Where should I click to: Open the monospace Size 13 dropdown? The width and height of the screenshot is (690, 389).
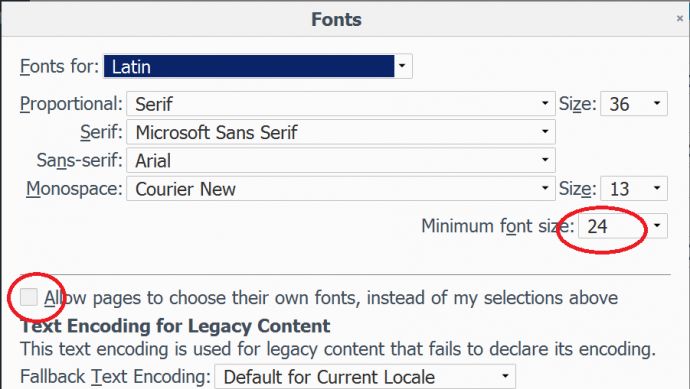(634, 188)
